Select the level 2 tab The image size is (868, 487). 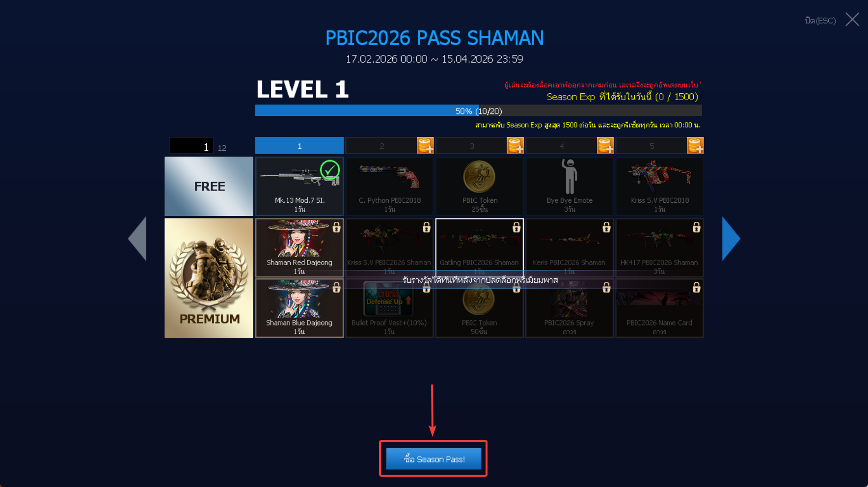381,146
